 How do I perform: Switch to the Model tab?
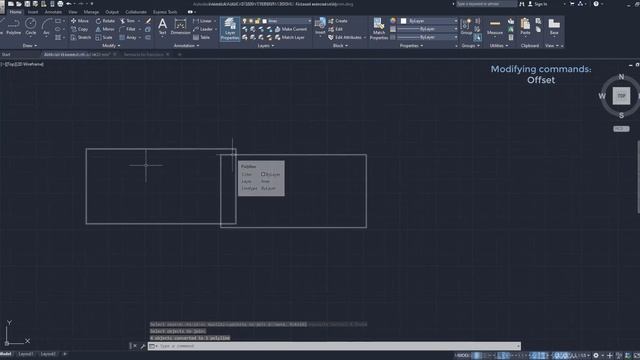[5, 354]
